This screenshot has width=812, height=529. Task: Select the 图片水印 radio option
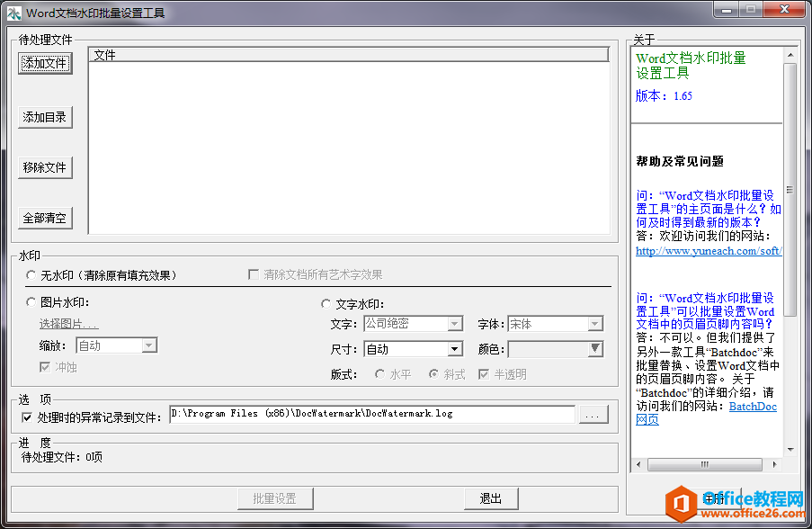[31, 302]
